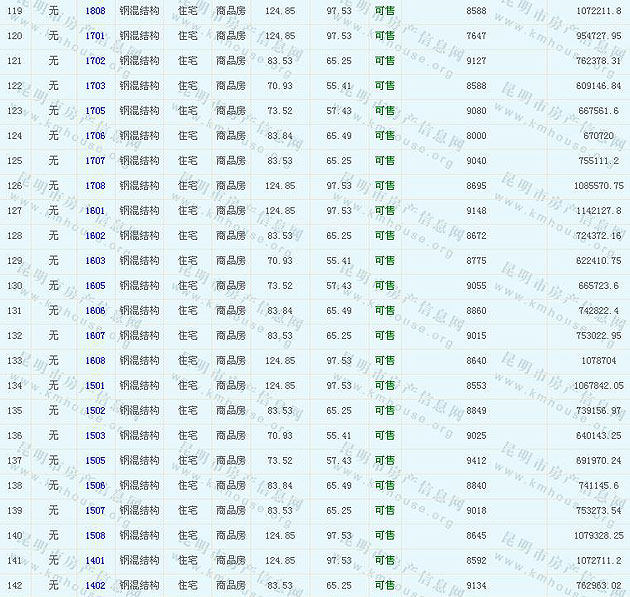
Task: Click total price 1078704 cell
Action: (x=598, y=360)
